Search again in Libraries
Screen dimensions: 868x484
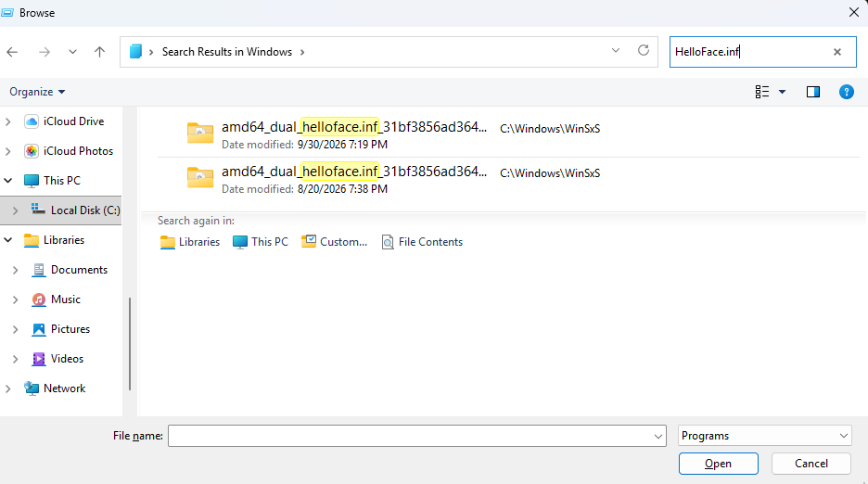pos(190,242)
